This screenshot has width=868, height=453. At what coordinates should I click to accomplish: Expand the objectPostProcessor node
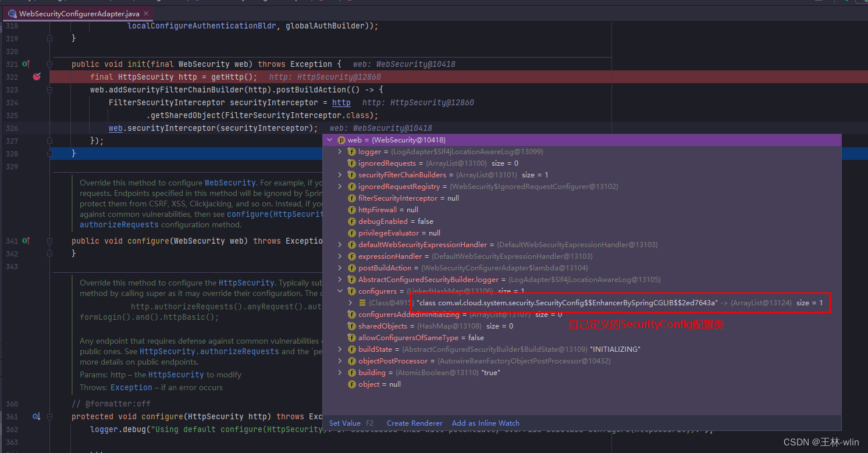340,361
